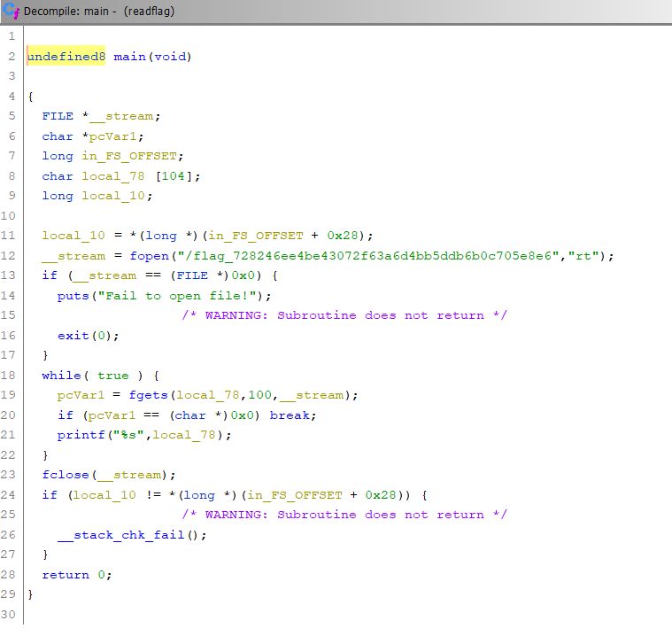Click the main function name in signature
The image size is (672, 636).
click(x=128, y=57)
